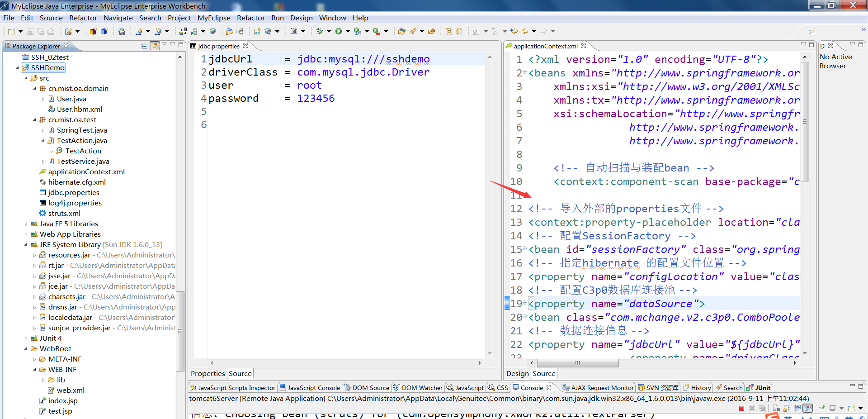Click the Open Web Browser globe icon
Image resolution: width=868 pixels, height=419 pixels.
[x=212, y=31]
